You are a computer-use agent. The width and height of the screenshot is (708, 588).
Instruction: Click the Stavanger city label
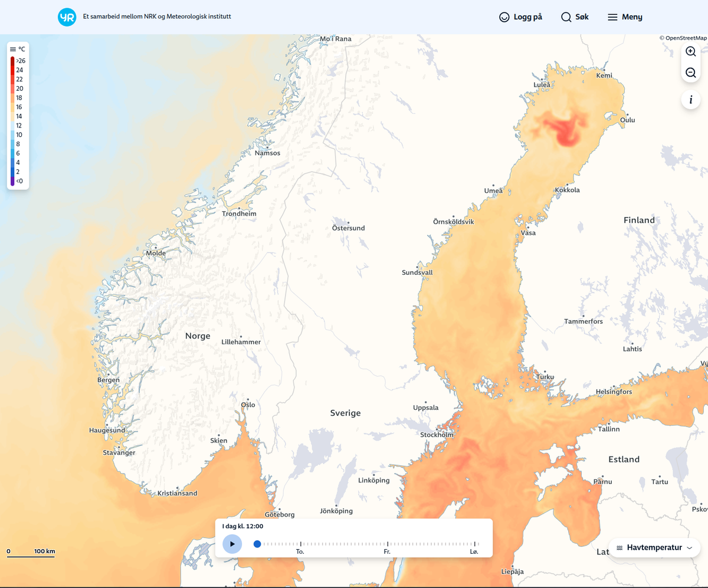pos(120,452)
